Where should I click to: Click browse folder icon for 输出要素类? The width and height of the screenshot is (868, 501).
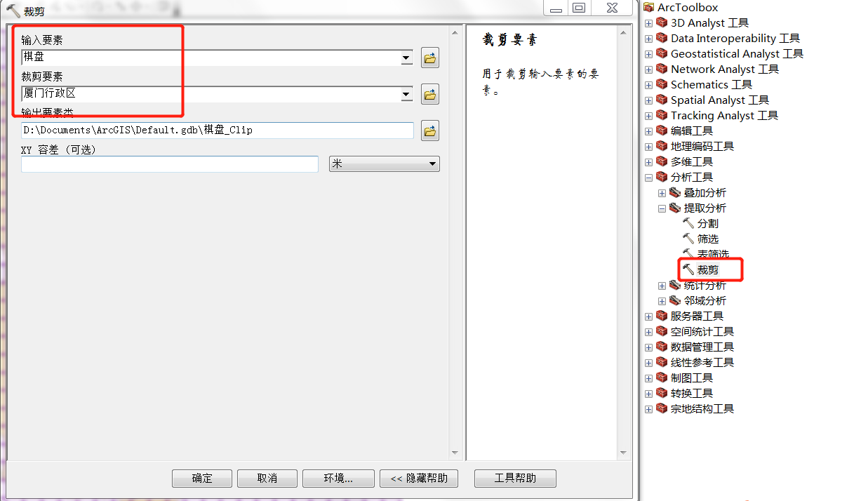click(429, 131)
